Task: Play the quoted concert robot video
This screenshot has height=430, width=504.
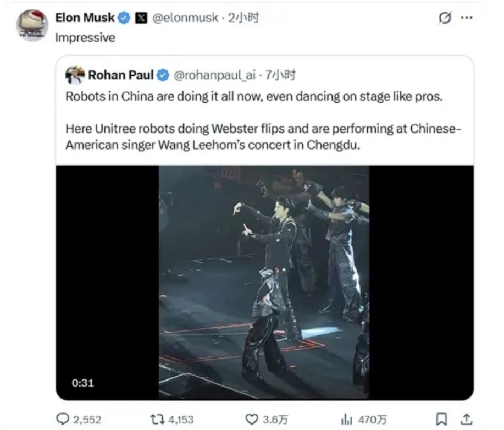Action: click(x=264, y=282)
